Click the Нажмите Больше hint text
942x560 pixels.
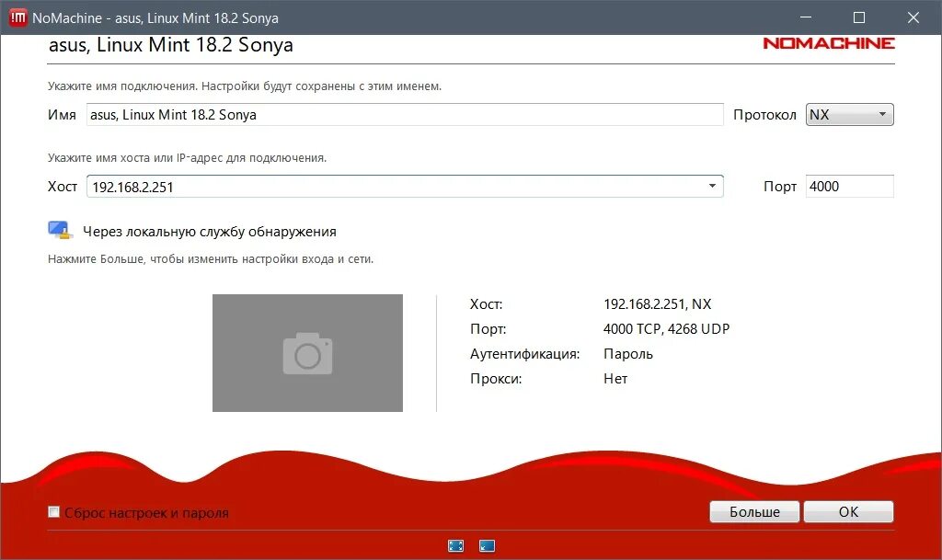click(211, 259)
